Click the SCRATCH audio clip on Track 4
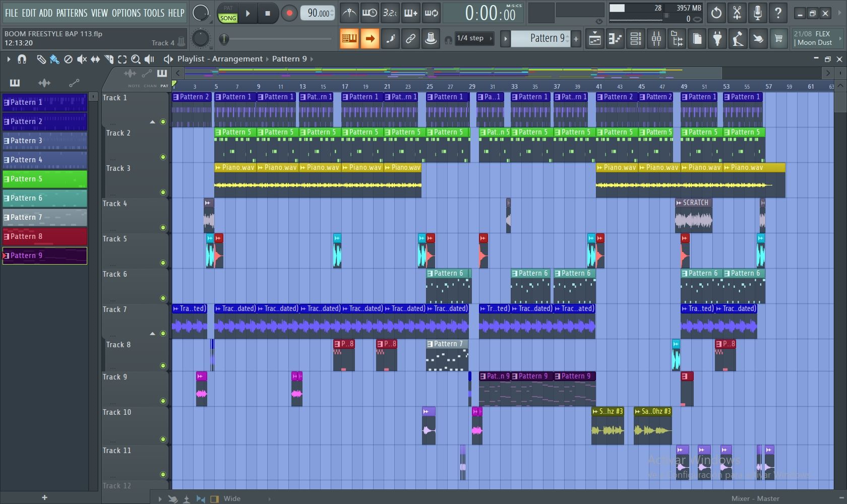Viewport: 847px width, 504px height. [x=693, y=217]
